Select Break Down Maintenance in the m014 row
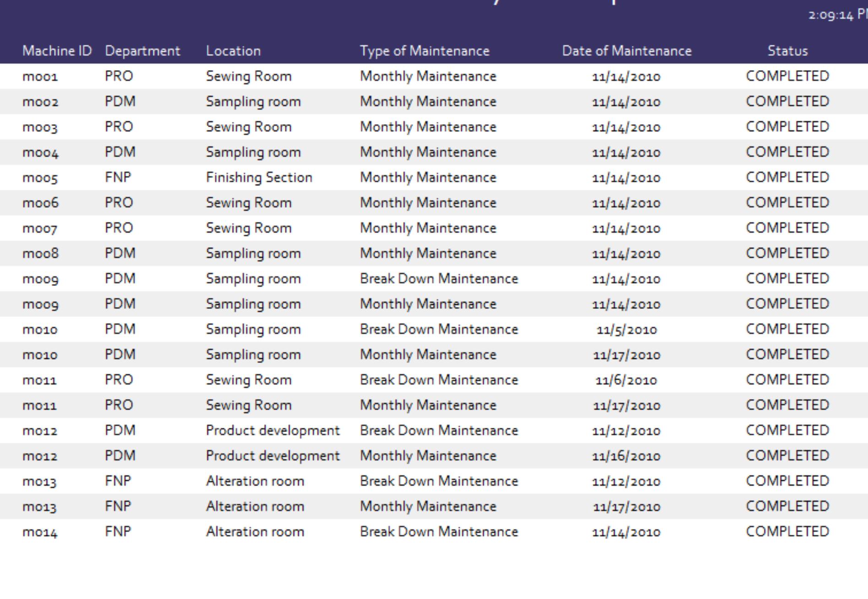 (x=438, y=532)
